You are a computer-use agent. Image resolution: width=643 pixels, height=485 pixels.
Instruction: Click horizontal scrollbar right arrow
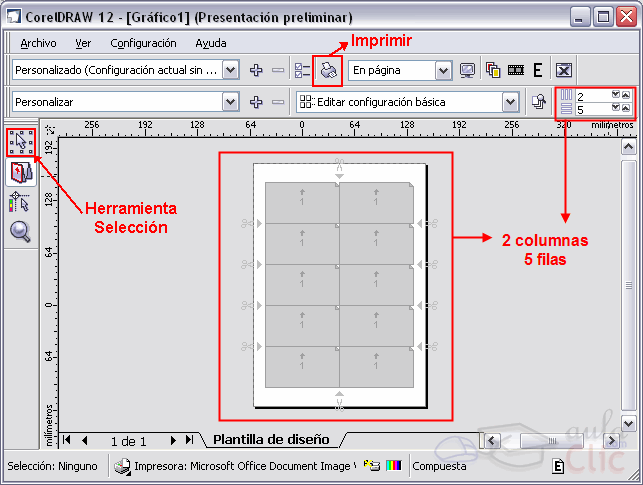pyautogui.click(x=612, y=441)
